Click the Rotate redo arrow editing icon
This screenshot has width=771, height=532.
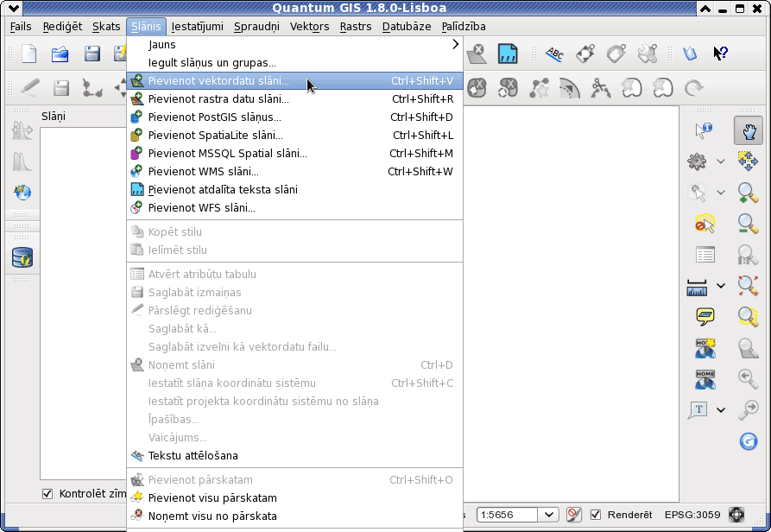click(x=693, y=88)
